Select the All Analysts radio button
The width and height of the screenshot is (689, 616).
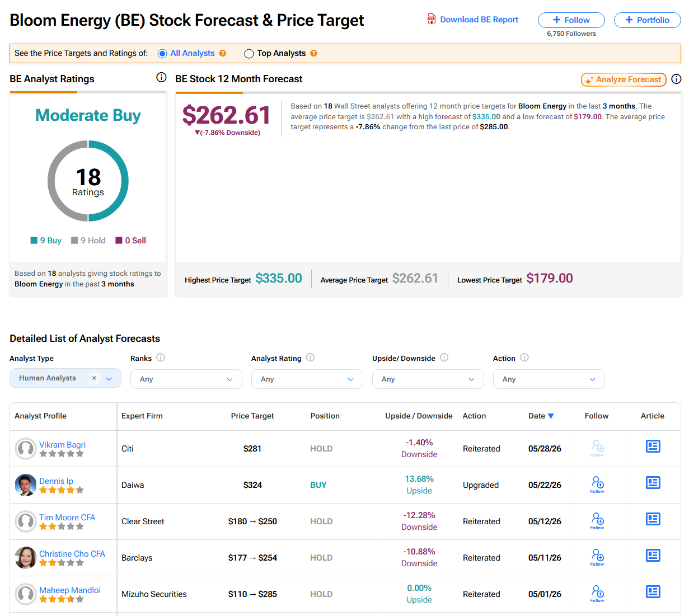162,54
